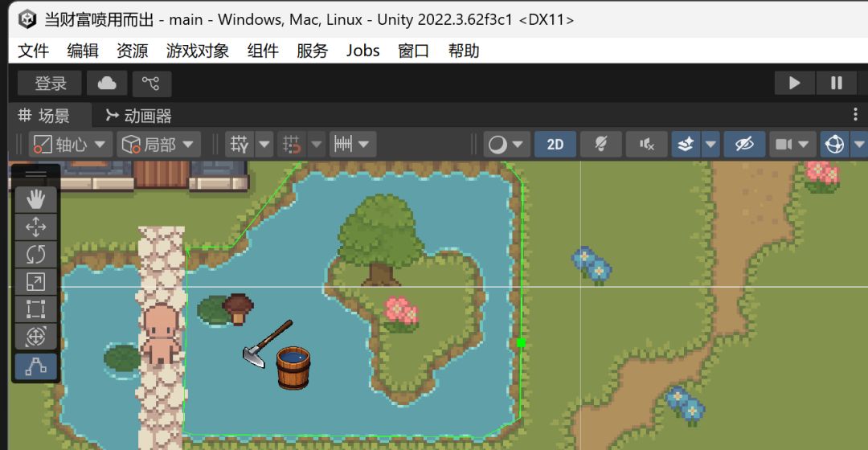Click the grid snapping icon
This screenshot has height=450, width=868.
(291, 145)
